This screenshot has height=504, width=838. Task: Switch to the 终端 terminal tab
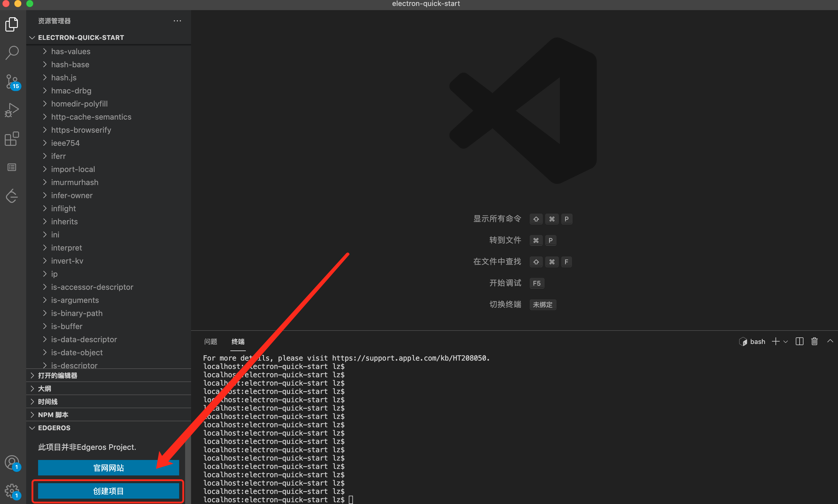[x=238, y=341]
